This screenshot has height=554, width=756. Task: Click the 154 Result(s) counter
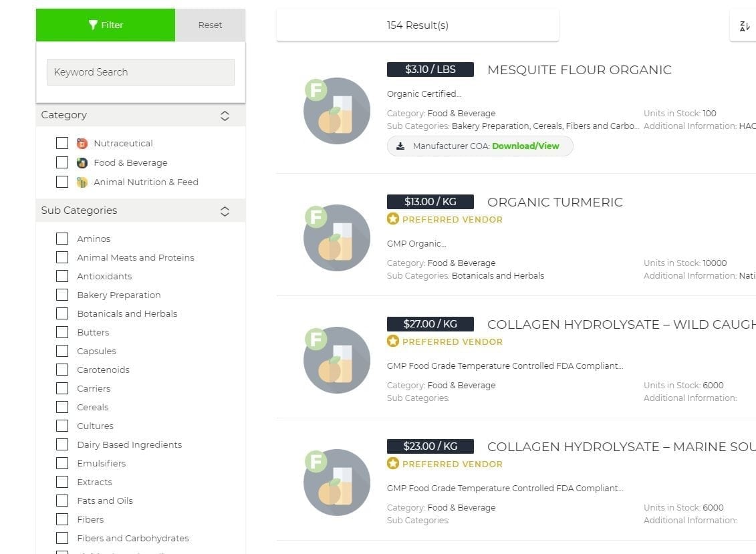tap(418, 25)
